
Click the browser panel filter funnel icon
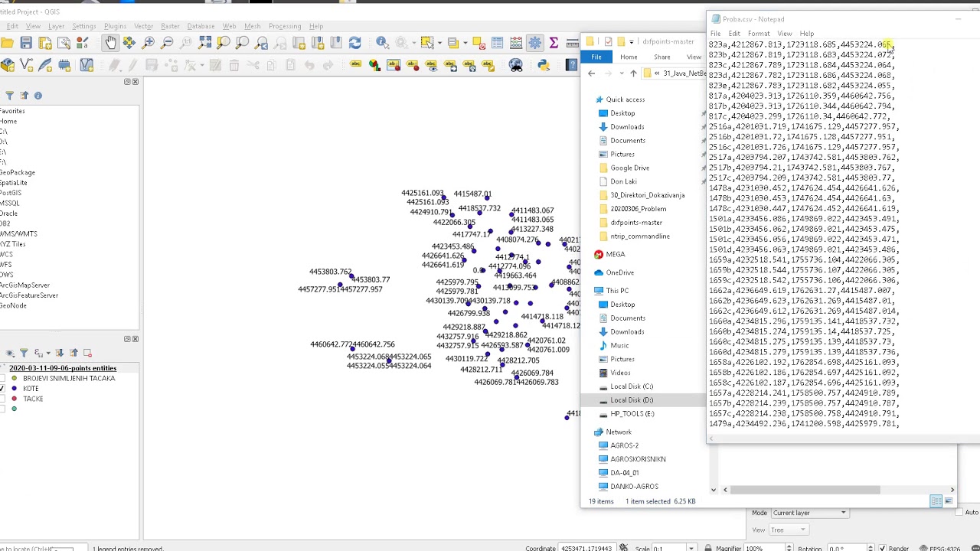[9, 96]
